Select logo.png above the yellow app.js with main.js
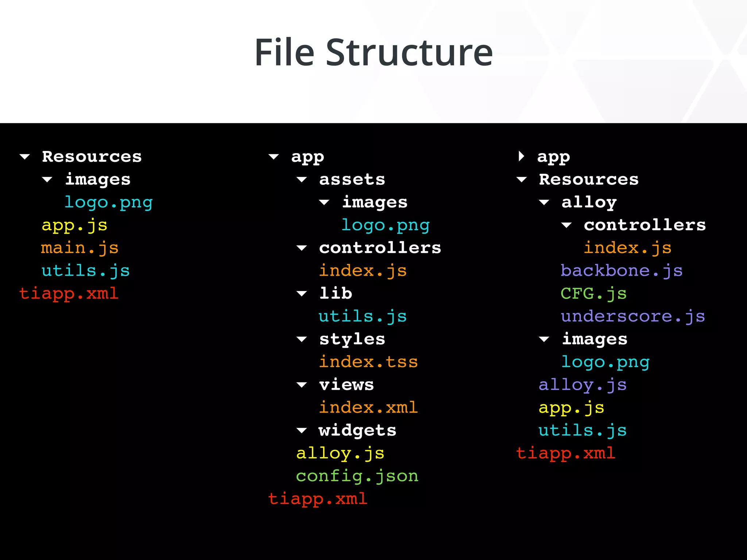 [108, 203]
